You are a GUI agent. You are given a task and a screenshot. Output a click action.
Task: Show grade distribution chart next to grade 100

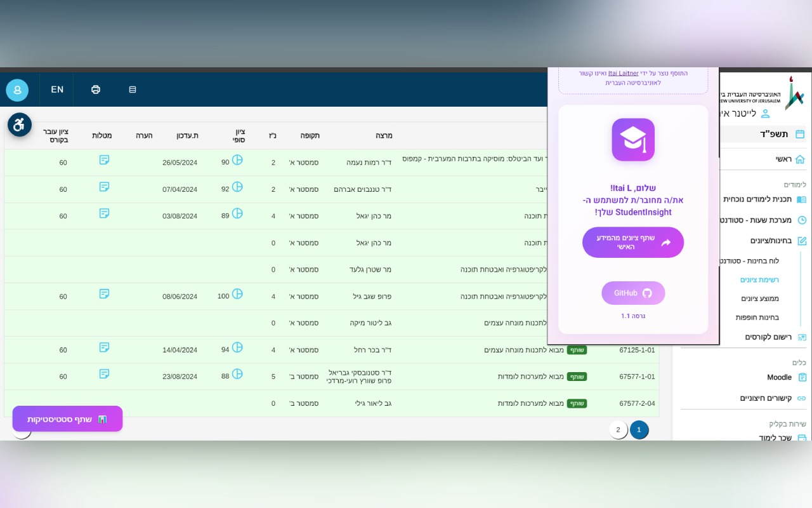point(237,293)
